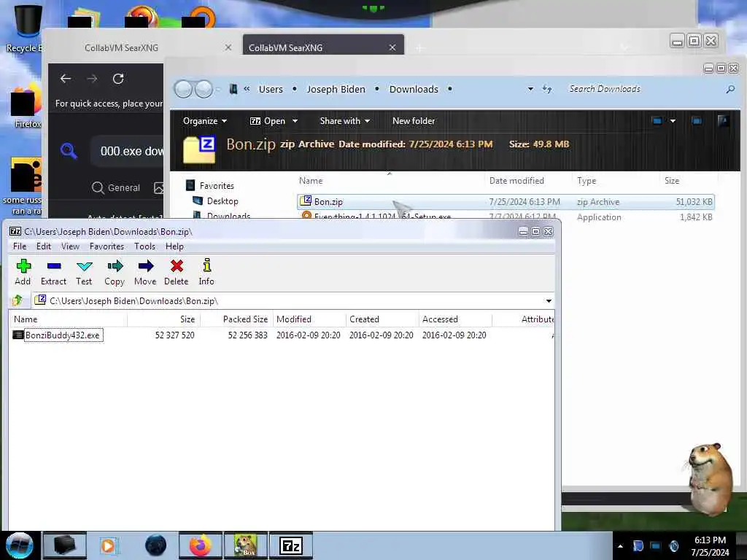Click the Explorer back navigation button
The height and width of the screenshot is (560, 747).
coord(183,89)
